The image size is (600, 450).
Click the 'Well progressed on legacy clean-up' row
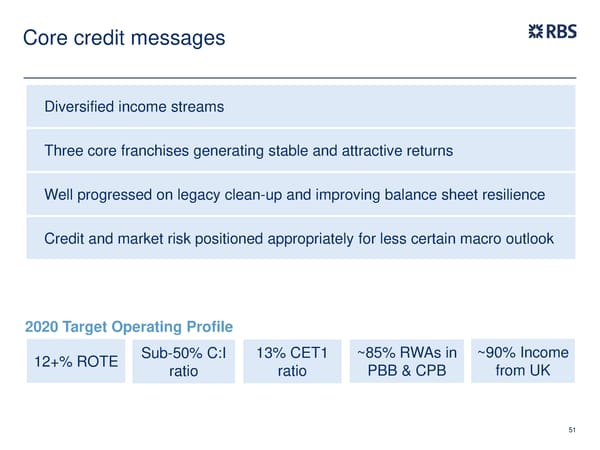(x=300, y=195)
